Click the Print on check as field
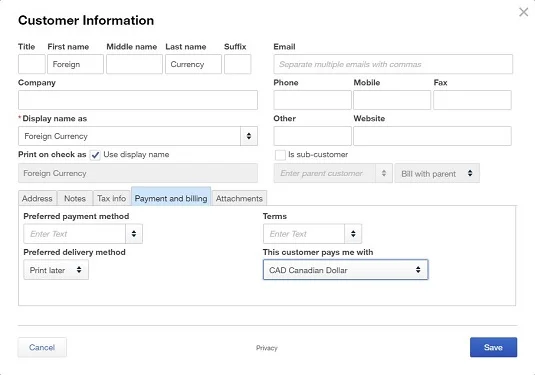 tap(138, 173)
